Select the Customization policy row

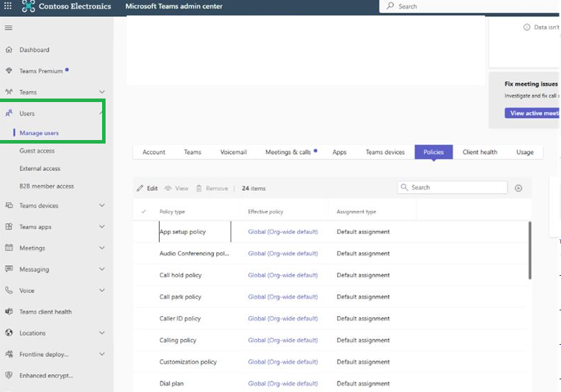(329, 362)
